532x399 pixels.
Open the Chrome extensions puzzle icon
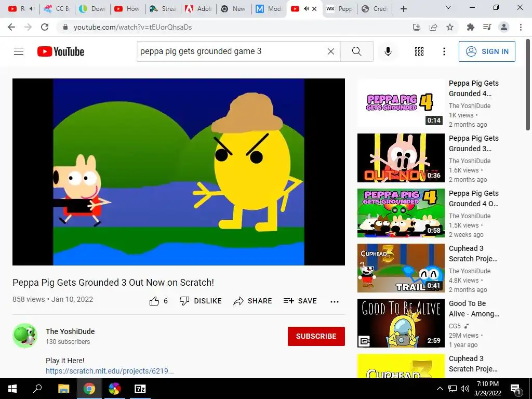(471, 27)
